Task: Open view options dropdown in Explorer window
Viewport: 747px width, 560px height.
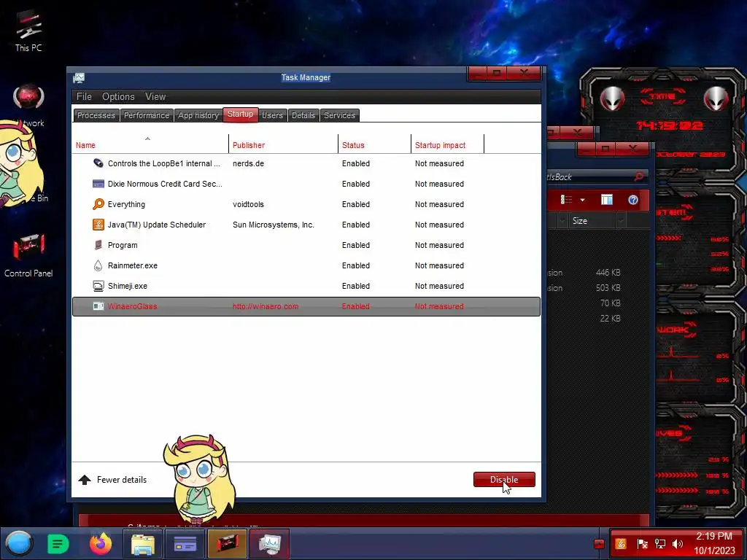Action: click(582, 200)
